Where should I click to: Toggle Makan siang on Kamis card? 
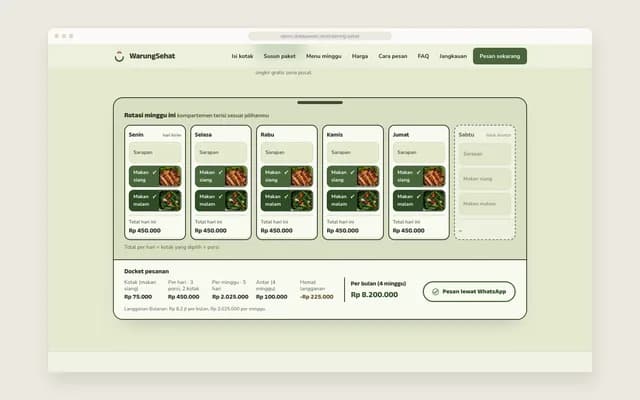coord(353,176)
